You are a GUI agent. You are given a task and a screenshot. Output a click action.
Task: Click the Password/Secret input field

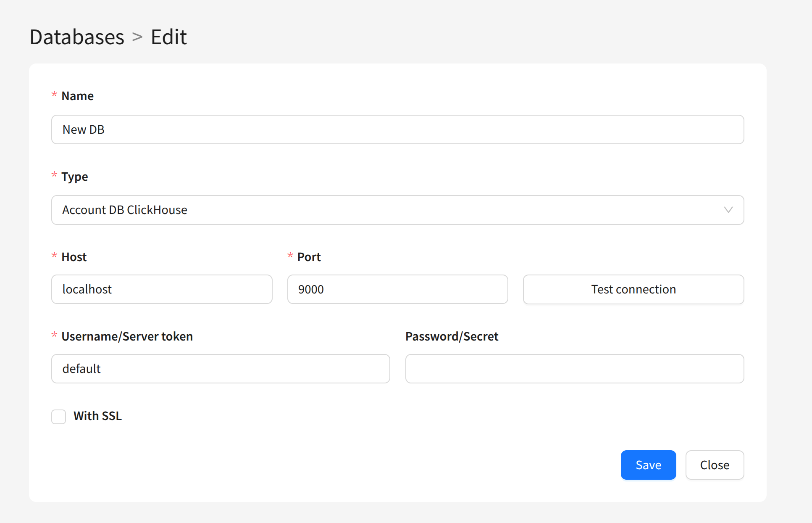[574, 369]
